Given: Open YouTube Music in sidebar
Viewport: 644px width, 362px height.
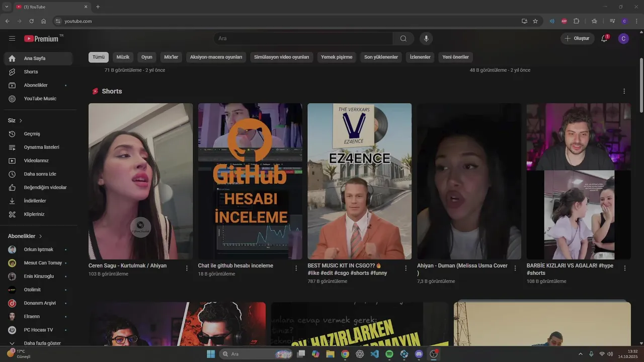Looking at the screenshot, I should (39, 99).
